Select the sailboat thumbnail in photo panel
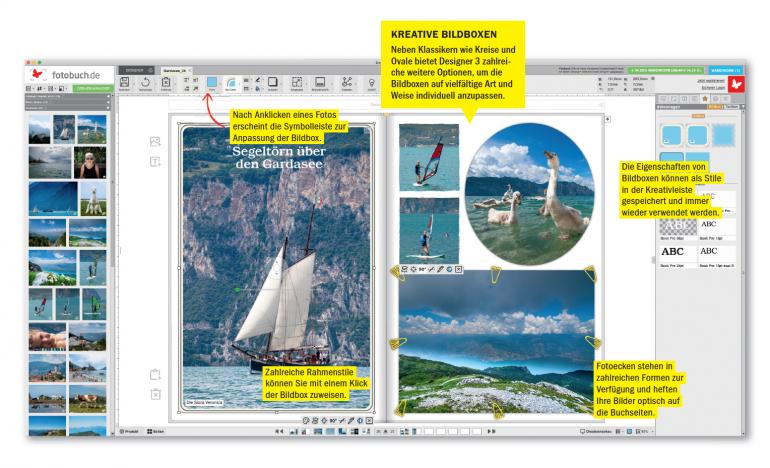 pyautogui.click(x=64, y=129)
